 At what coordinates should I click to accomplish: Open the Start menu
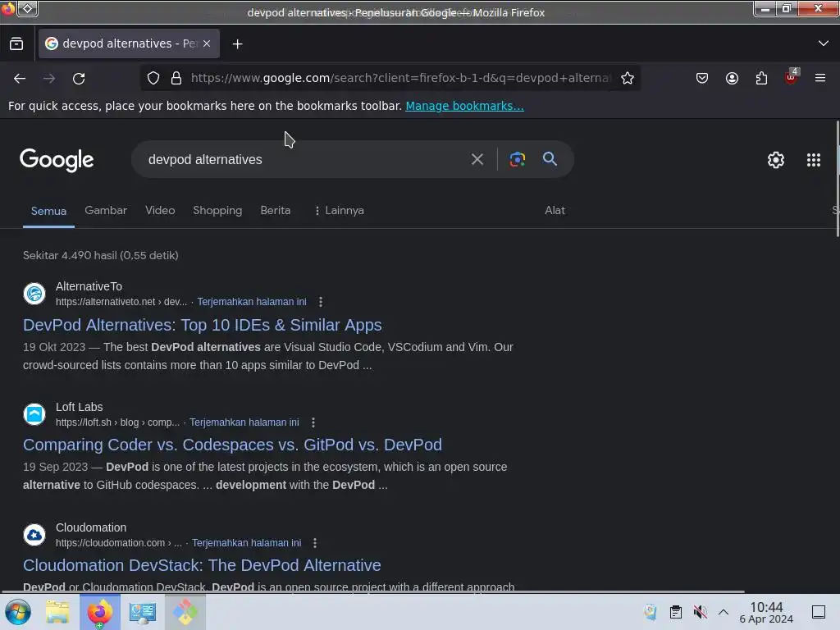click(x=17, y=612)
